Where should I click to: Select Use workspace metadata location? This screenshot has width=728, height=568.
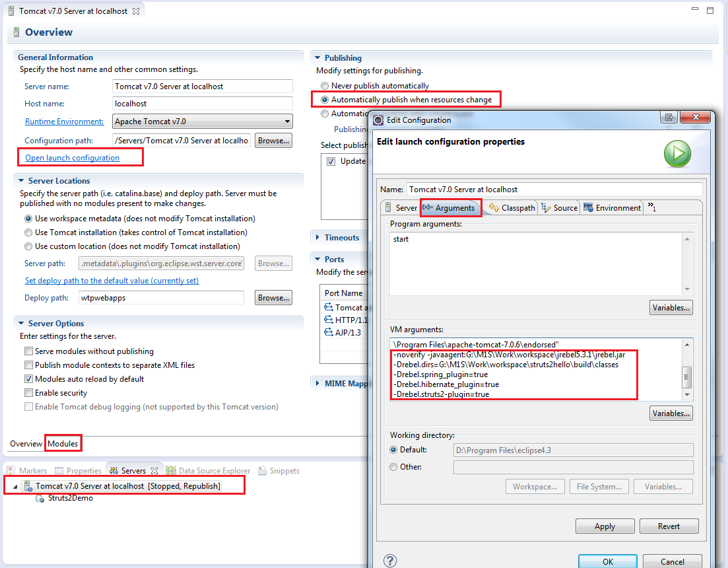point(29,219)
